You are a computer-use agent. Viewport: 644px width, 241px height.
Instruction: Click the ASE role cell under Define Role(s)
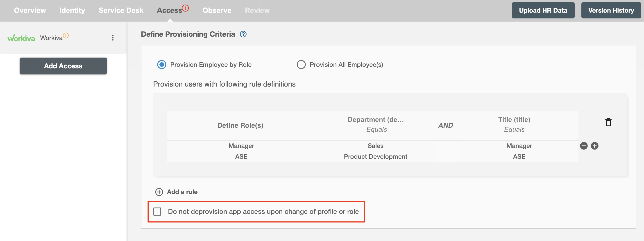241,157
